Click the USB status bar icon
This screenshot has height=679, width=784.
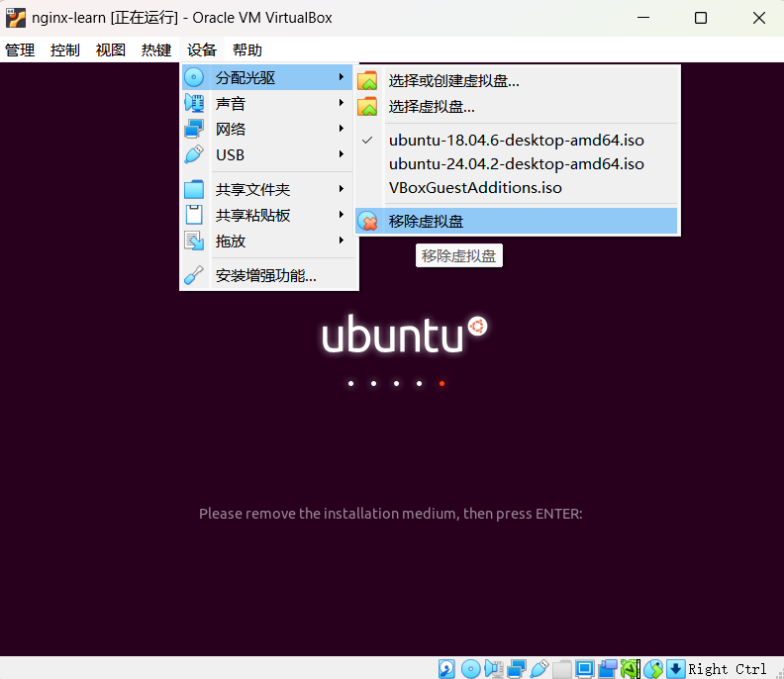pyautogui.click(x=539, y=668)
